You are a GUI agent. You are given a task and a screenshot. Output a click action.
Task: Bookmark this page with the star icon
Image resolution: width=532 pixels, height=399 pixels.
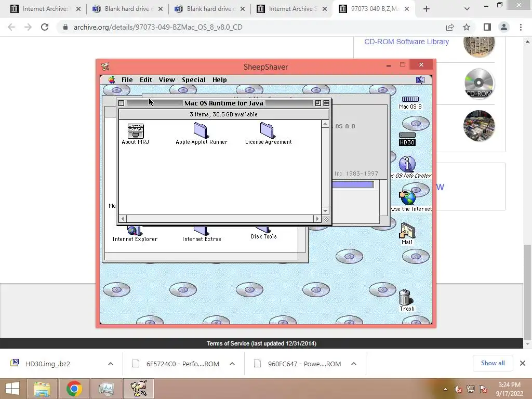coord(467,27)
